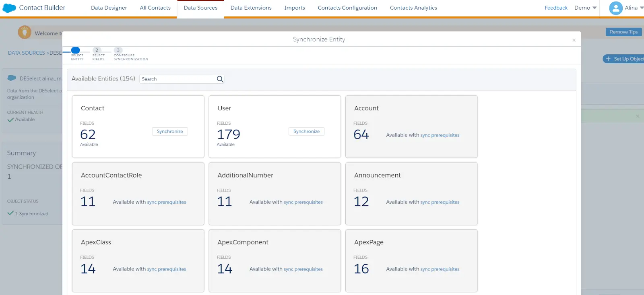The height and width of the screenshot is (295, 644).
Task: Click step 2 Select Fields indicator
Action: 97,50
